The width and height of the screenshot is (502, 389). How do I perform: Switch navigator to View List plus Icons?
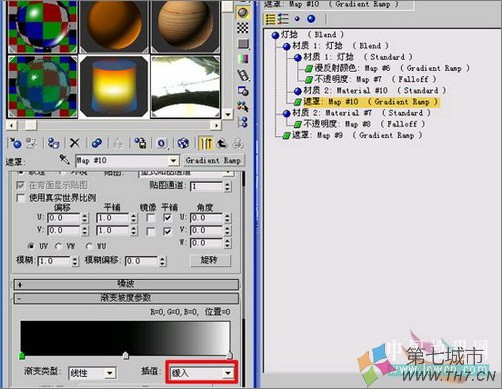[283, 19]
